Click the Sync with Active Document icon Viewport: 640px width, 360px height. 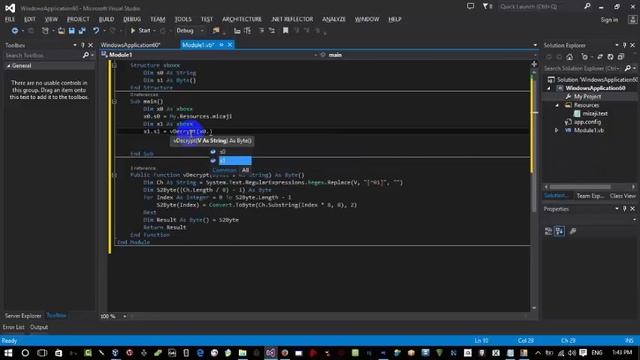[600, 57]
